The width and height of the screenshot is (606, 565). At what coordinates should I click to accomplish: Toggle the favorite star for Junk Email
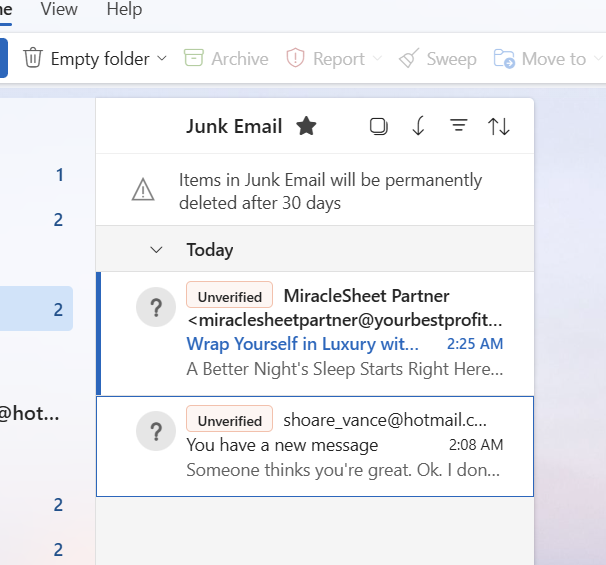pyautogui.click(x=306, y=126)
